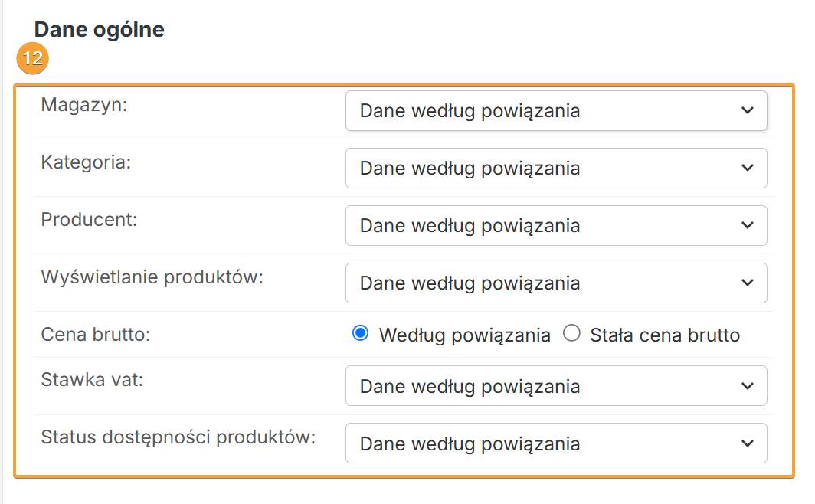815x504 pixels.
Task: Select the Stała cena brutto radio button
Action: click(x=571, y=334)
